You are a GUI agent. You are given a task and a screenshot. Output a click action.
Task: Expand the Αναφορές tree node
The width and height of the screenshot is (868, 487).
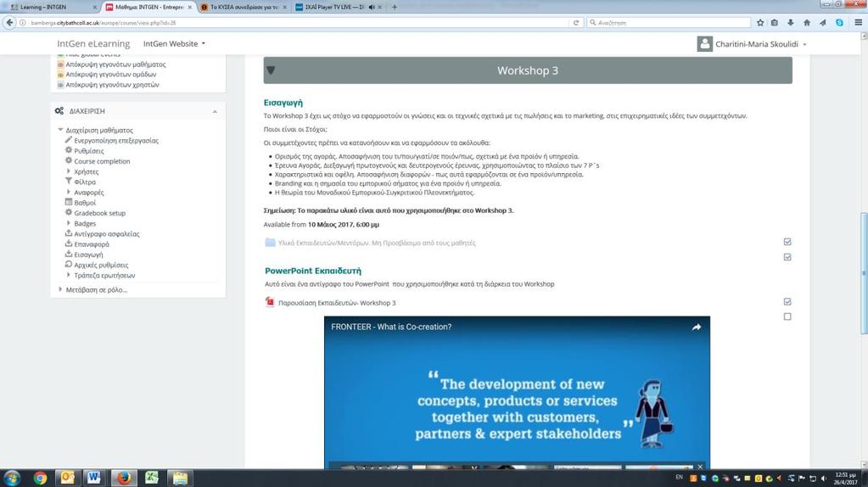click(69, 192)
